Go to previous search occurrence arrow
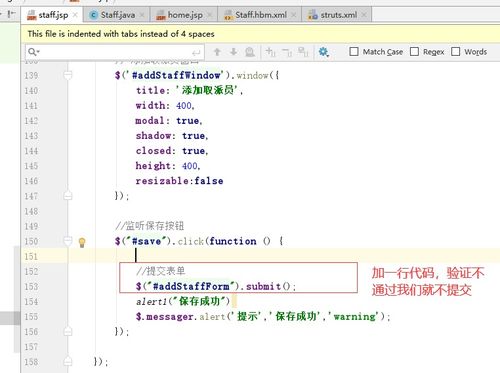 pos(217,52)
